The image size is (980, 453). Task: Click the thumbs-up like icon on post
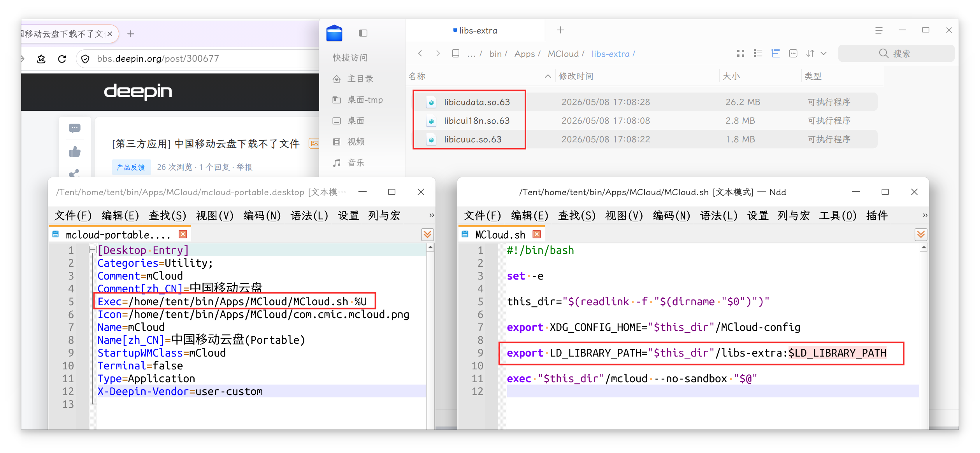[74, 152]
